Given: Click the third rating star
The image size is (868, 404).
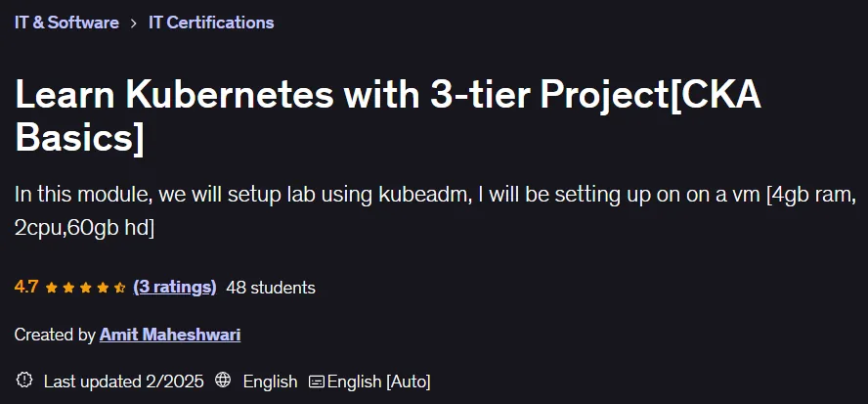Looking at the screenshot, I should [x=86, y=288].
